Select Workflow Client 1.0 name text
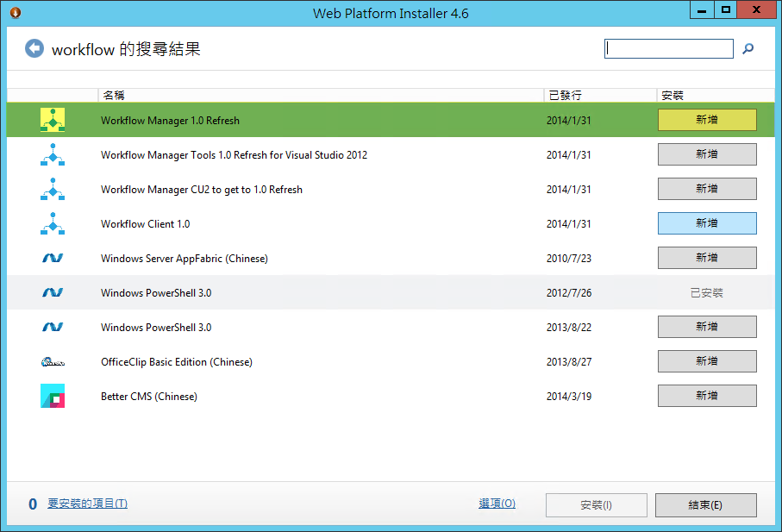The width and height of the screenshot is (782, 532). click(x=145, y=224)
